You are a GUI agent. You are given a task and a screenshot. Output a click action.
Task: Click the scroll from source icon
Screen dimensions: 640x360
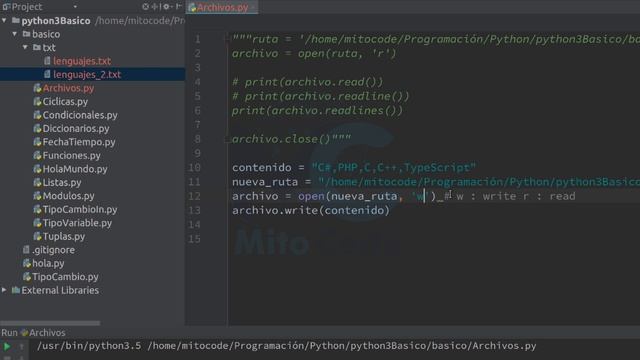[145, 7]
